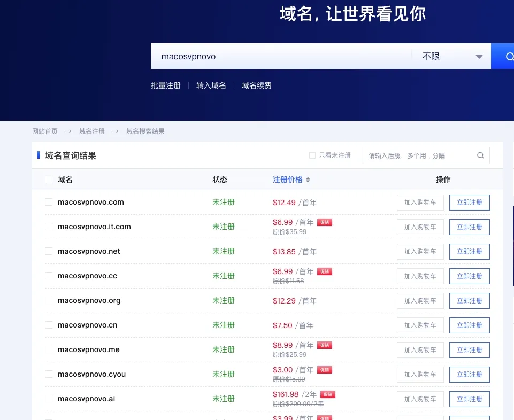Open the 不限 suffix dropdown
This screenshot has height=420, width=514.
451,56
